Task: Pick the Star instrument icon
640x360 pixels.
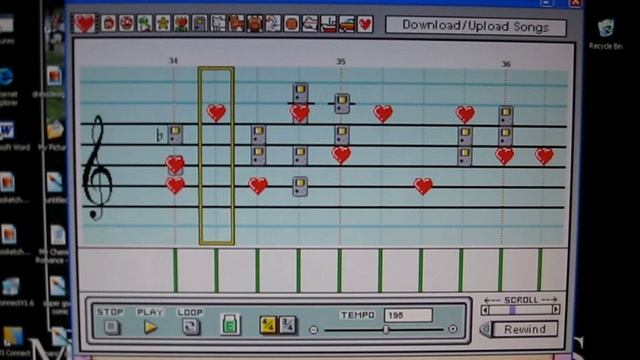Action: click(163, 24)
